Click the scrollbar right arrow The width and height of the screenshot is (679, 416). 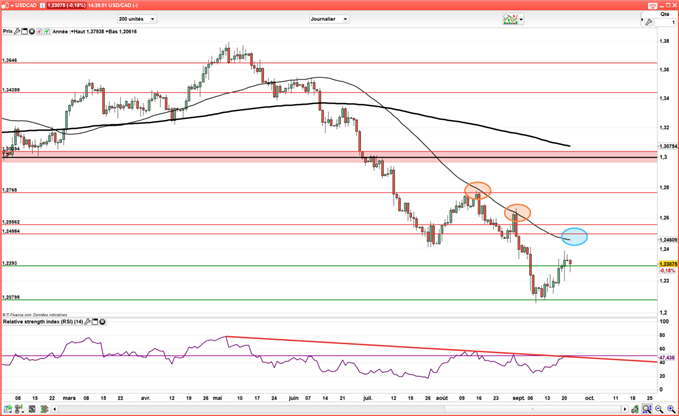pos(624,409)
